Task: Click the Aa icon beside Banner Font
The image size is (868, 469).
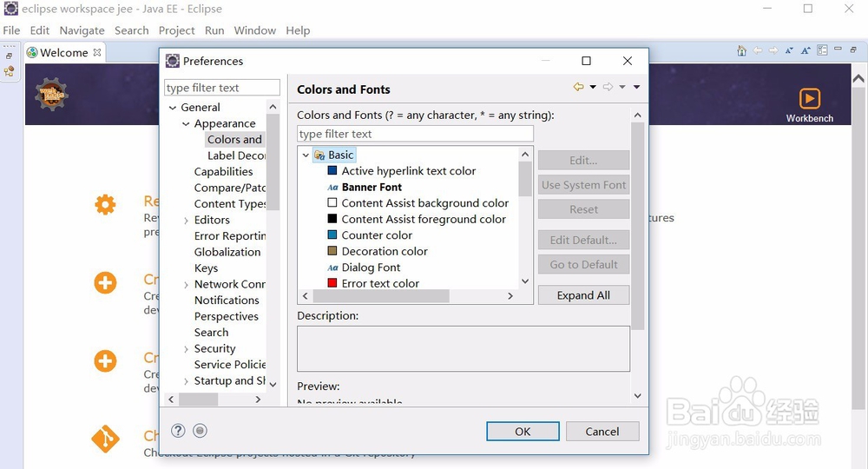Action: [x=332, y=187]
